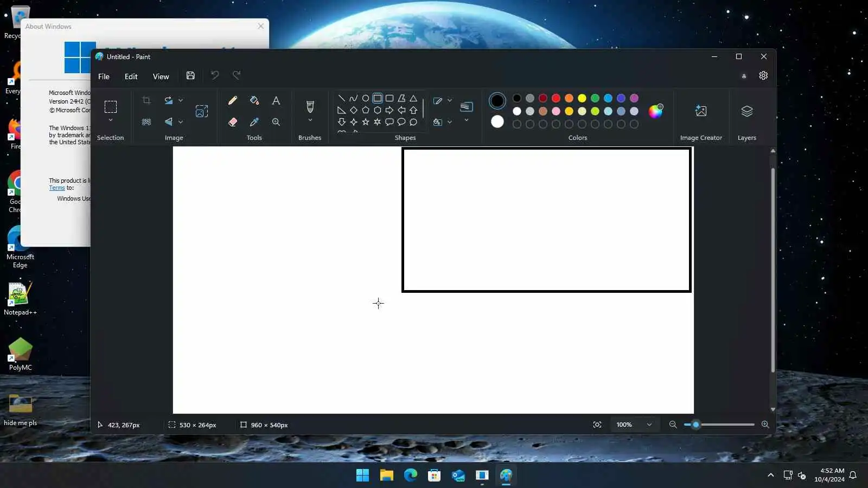Choose the Down arrow shape
The height and width of the screenshot is (488, 868).
tap(342, 122)
